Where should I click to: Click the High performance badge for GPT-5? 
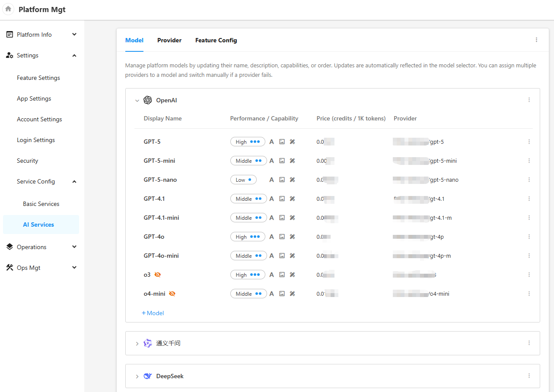(248, 142)
